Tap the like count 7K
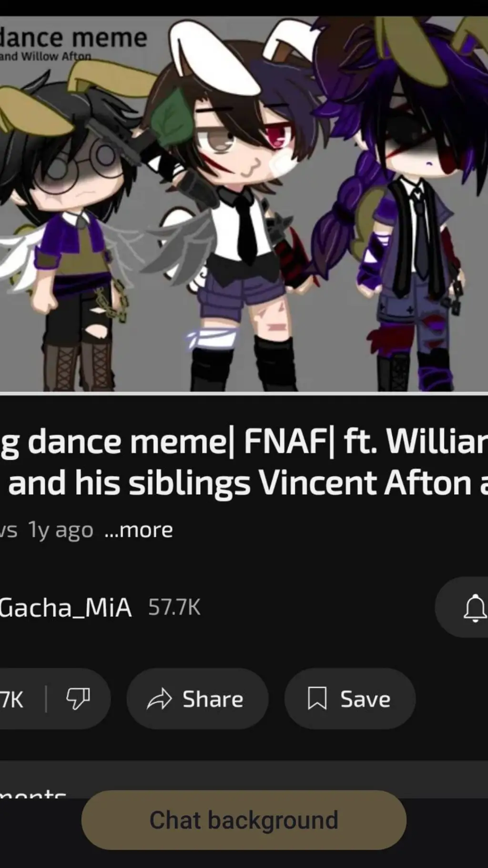Image resolution: width=488 pixels, height=868 pixels. [x=11, y=699]
